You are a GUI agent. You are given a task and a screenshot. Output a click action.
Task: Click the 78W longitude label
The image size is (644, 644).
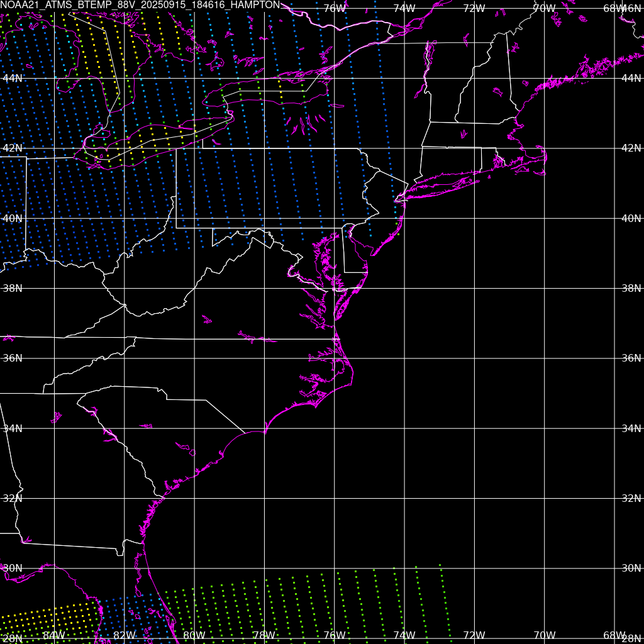point(264,635)
